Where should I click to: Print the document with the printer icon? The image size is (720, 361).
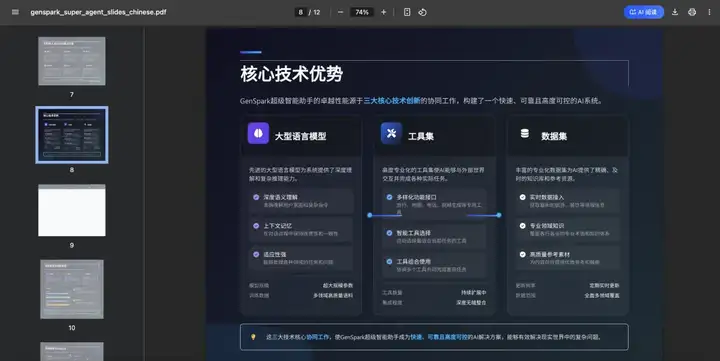click(692, 12)
